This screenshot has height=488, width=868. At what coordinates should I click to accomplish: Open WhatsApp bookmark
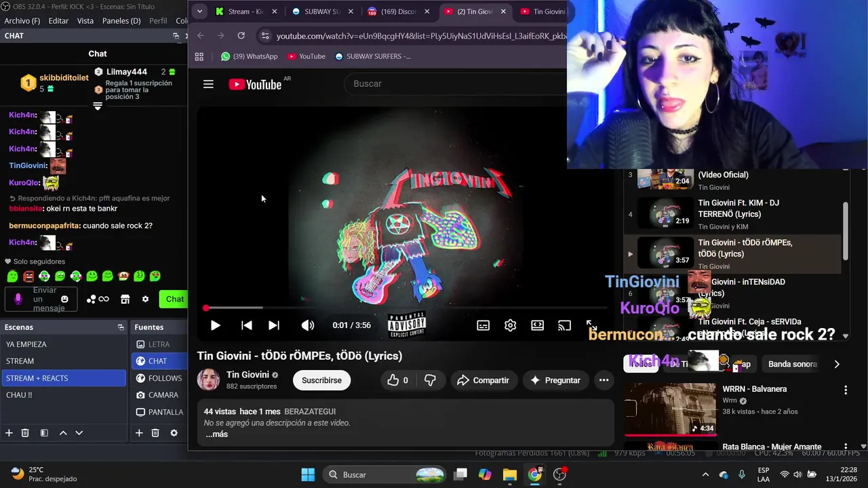(x=249, y=56)
